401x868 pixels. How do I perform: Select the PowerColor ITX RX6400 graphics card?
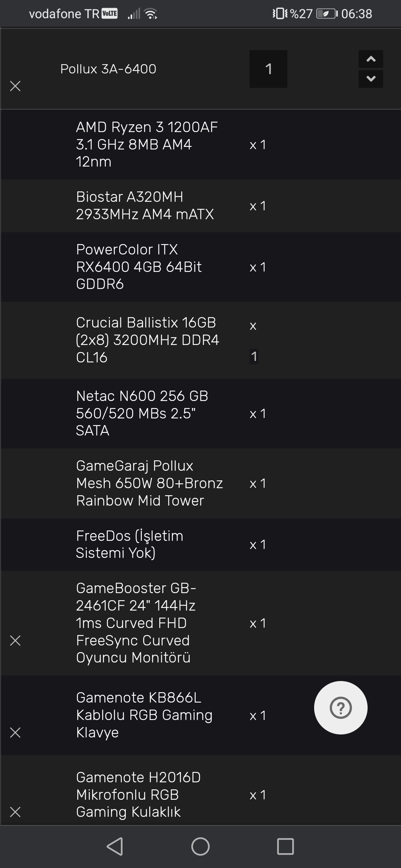coord(138,267)
